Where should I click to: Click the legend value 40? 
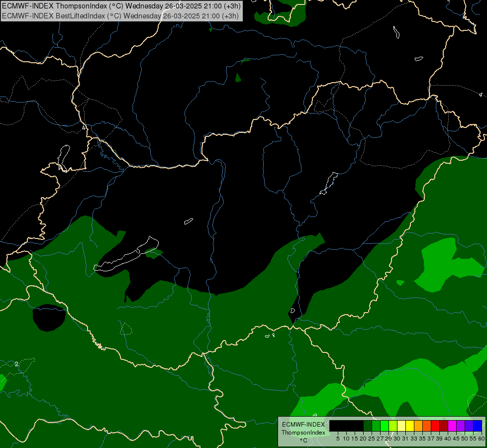[x=448, y=439]
